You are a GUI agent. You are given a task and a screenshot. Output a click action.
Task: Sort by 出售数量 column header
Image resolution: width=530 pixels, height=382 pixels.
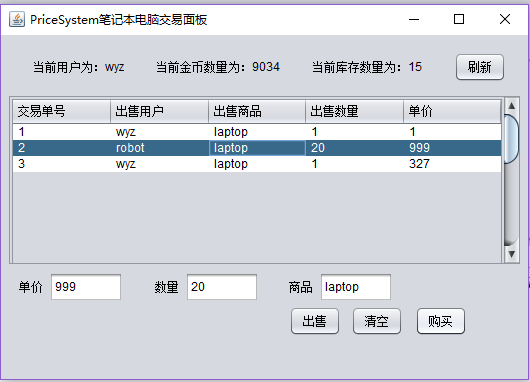pos(355,111)
